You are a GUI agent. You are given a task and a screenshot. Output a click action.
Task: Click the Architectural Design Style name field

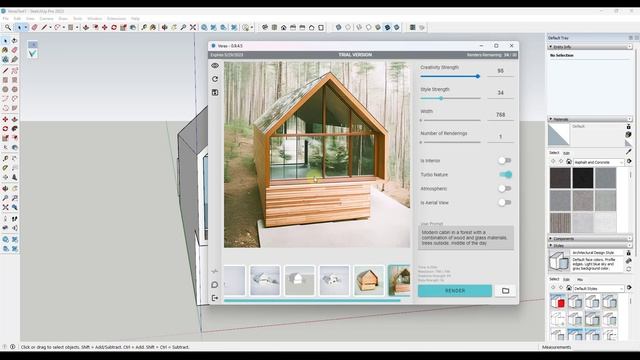(x=598, y=253)
